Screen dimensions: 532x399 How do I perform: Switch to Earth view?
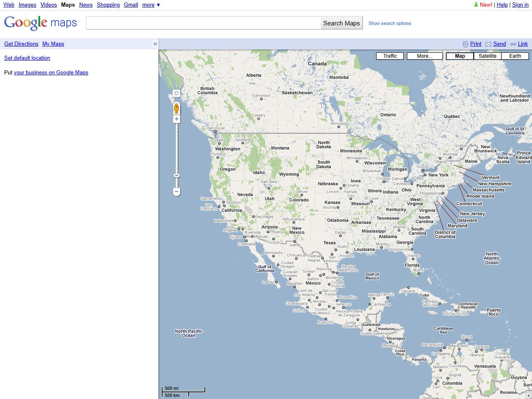pyautogui.click(x=515, y=56)
